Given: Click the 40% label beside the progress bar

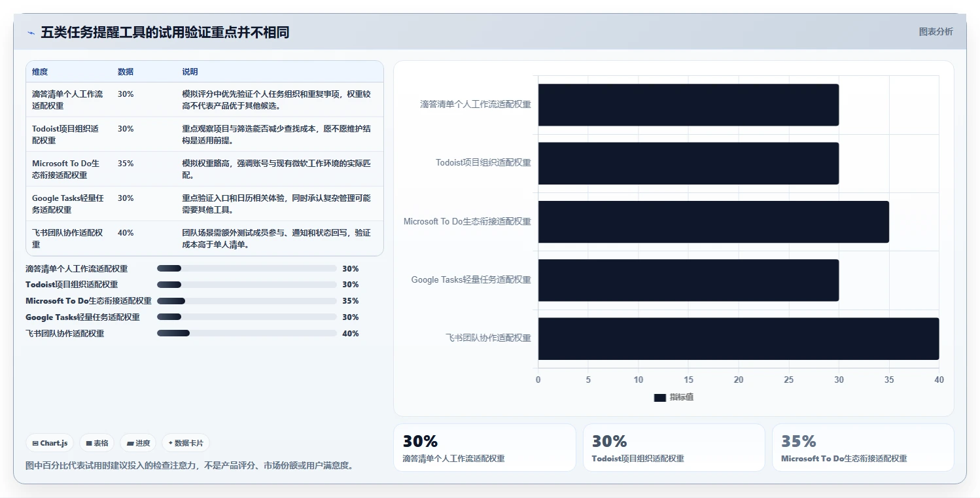Looking at the screenshot, I should click(350, 333).
